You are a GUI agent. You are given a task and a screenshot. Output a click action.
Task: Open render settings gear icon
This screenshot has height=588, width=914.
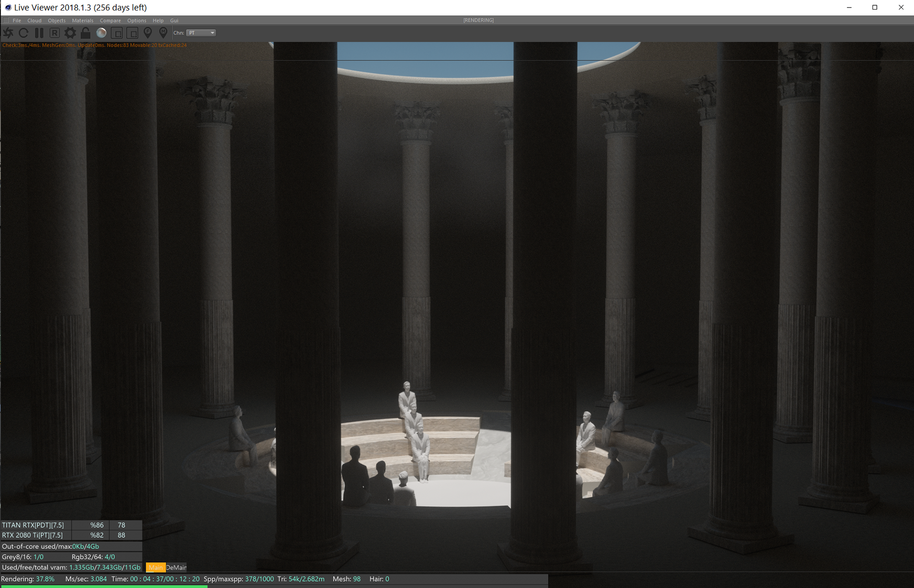70,33
